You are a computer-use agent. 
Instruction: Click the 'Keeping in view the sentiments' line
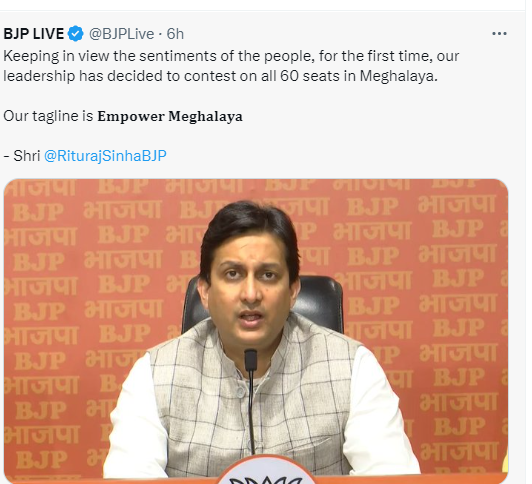231,56
